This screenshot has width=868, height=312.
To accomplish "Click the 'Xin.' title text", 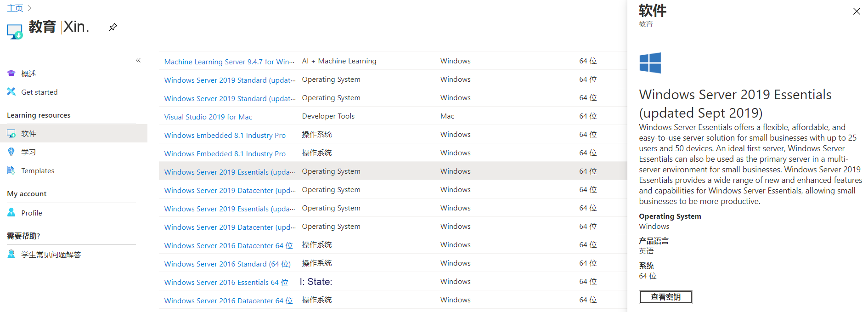I will [x=76, y=27].
